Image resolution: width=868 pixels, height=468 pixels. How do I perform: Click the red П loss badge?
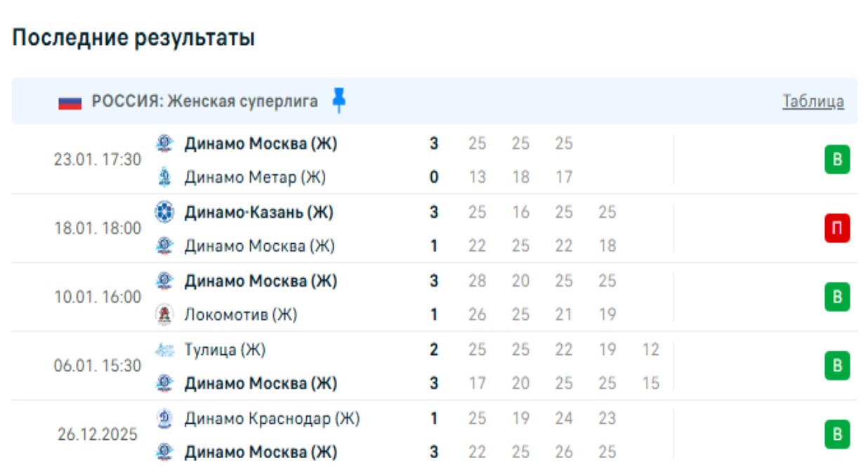point(837,229)
